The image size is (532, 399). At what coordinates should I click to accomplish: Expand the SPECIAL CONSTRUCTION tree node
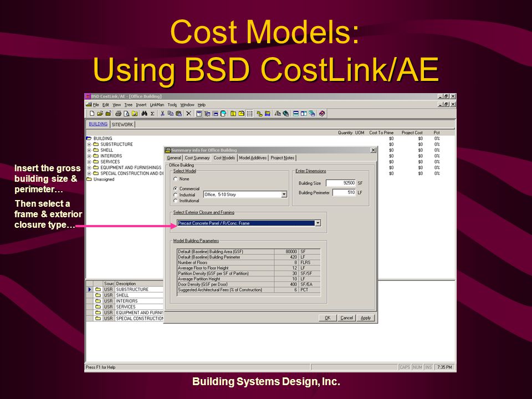point(89,173)
